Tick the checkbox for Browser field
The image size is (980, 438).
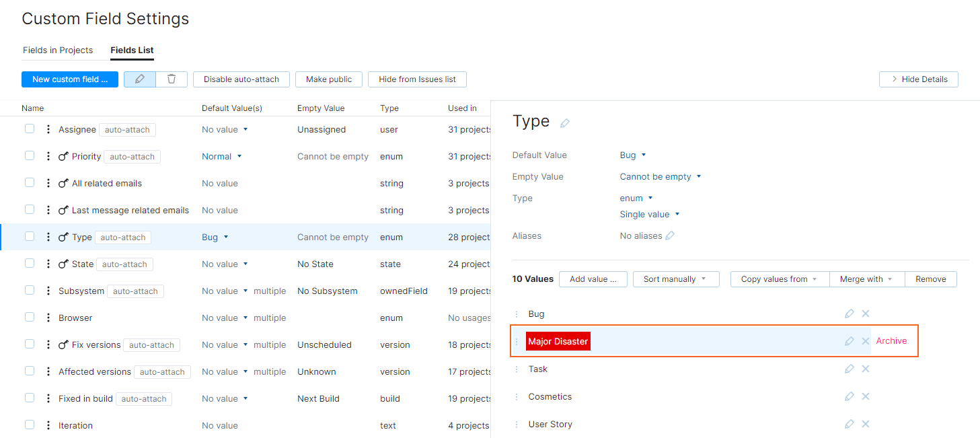coord(30,317)
